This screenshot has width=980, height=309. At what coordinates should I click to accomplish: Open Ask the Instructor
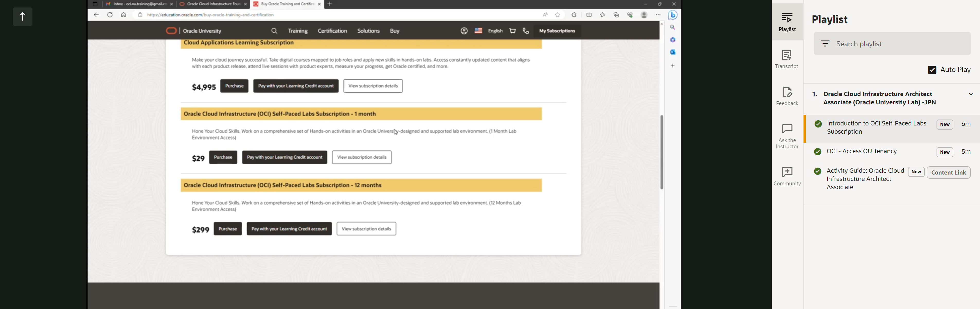[x=787, y=136]
